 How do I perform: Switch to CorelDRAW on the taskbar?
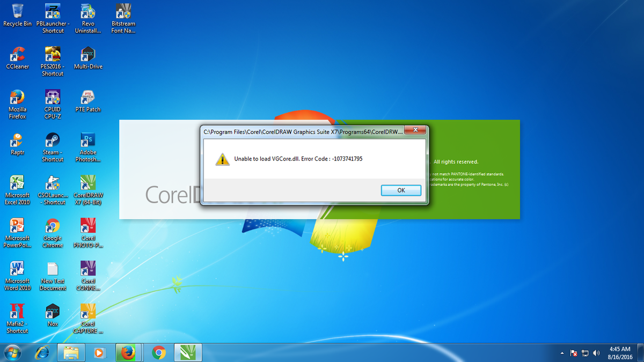pos(189,352)
